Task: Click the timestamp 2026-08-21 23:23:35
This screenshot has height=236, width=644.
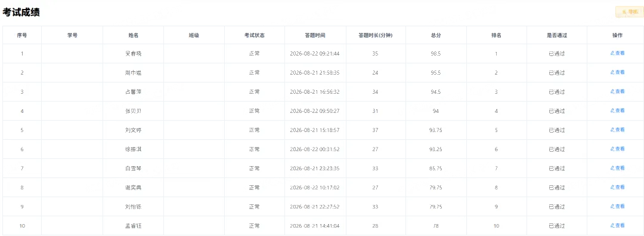Action: pos(315,168)
